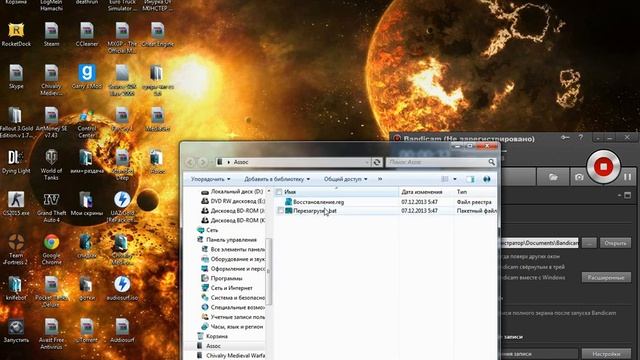Refresh the Assoc folder view

click(x=377, y=162)
